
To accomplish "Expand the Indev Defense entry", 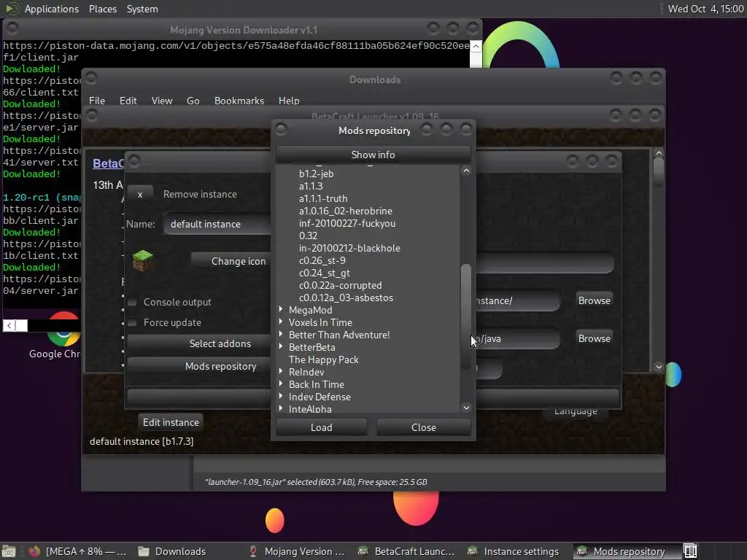I will point(281,396).
